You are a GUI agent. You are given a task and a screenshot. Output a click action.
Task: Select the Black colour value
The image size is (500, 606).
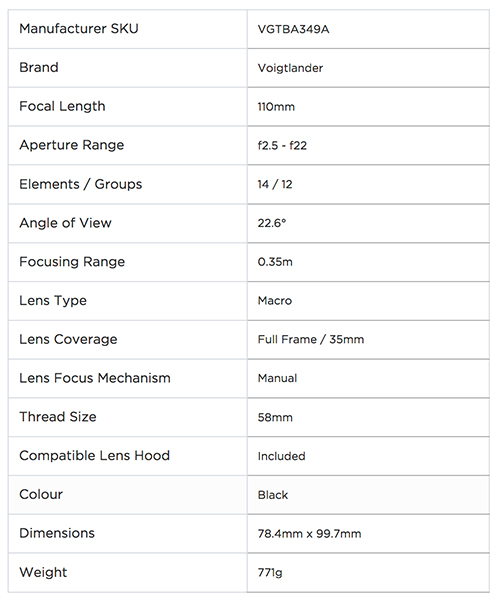(x=273, y=495)
